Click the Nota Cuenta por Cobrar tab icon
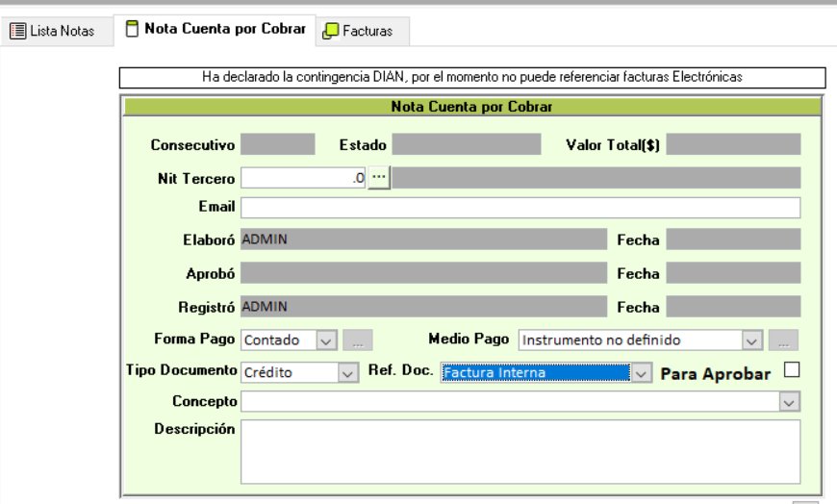This screenshot has height=504, width=837. pos(132,29)
